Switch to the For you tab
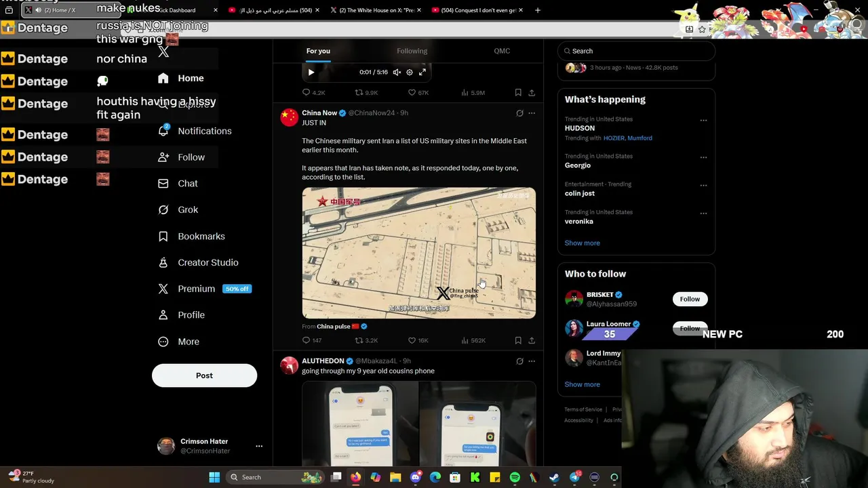The height and width of the screenshot is (488, 868). [x=318, y=51]
